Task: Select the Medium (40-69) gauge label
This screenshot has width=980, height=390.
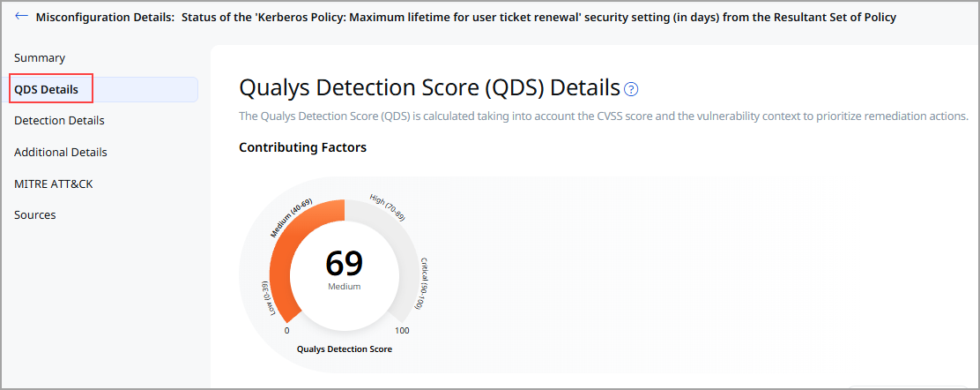Action: 292,218
